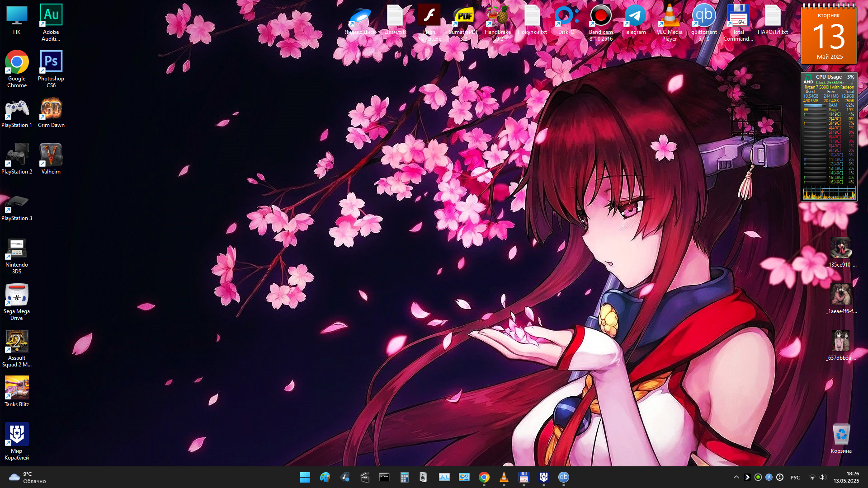Open clock showing 18:26 13.05.2025
868x488 pixels.
(846, 477)
